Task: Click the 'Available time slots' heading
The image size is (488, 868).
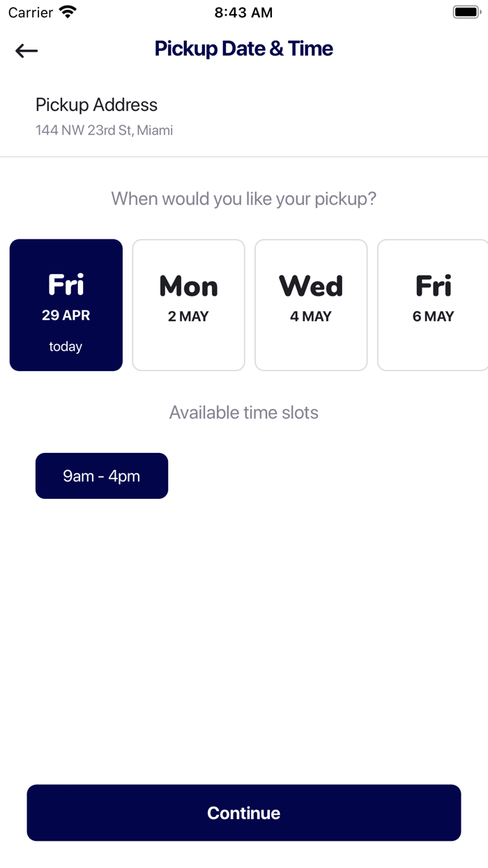Action: [x=244, y=412]
